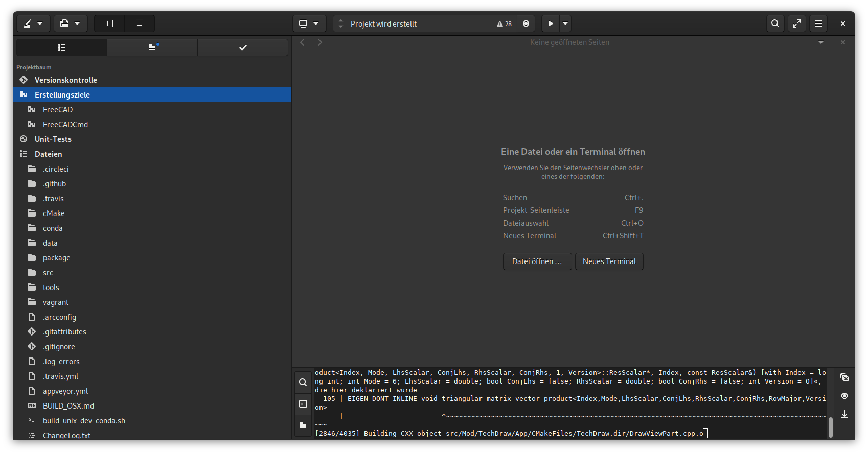Viewport: 868px width, 454px height.
Task: Select the appveyor.yml file
Action: pyautogui.click(x=152, y=391)
